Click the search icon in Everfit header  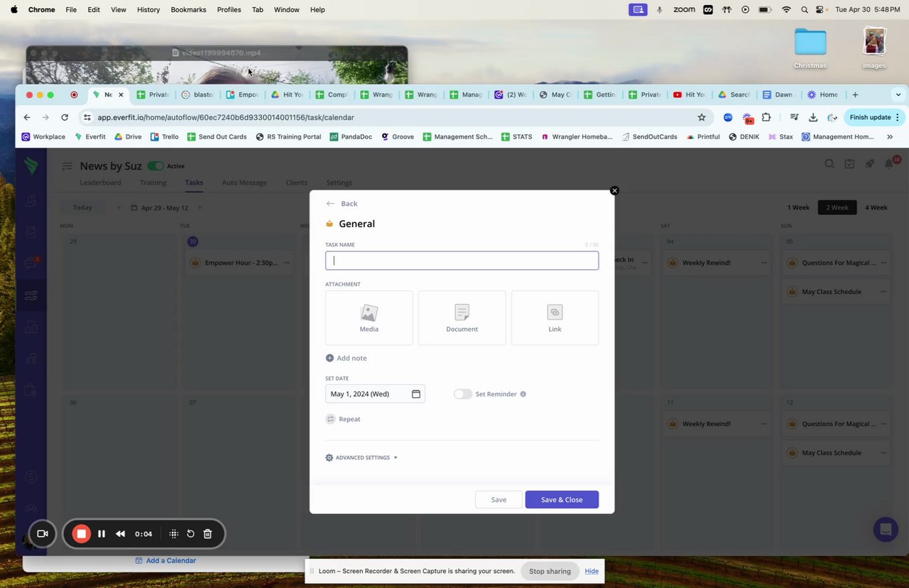coord(829,164)
